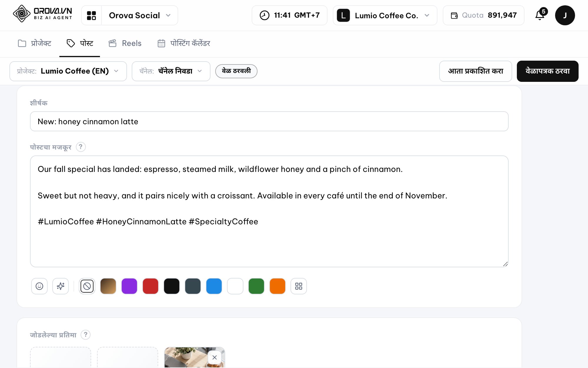Click the second empty image upload slot
This screenshot has height=368, width=588.
click(x=128, y=357)
